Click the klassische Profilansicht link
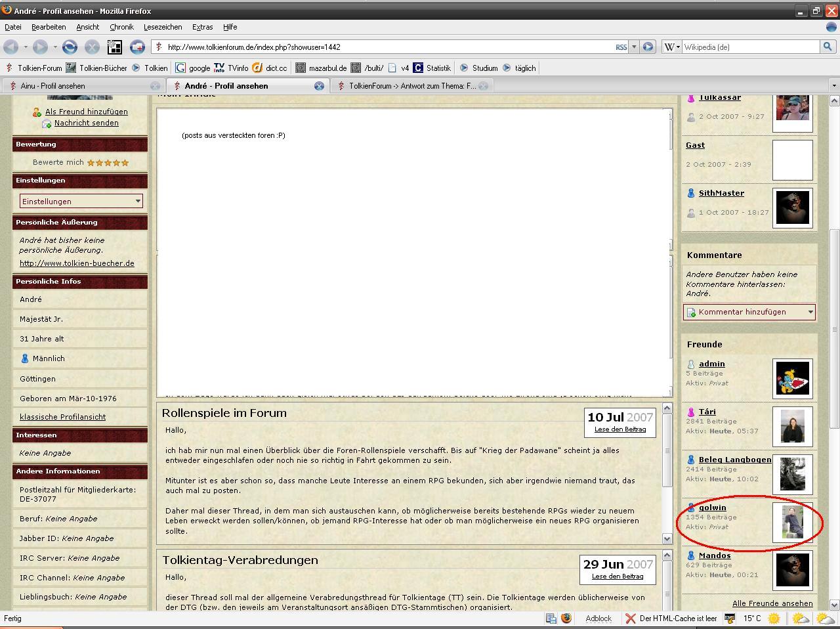Screen dimensions: 840x629 [62, 417]
